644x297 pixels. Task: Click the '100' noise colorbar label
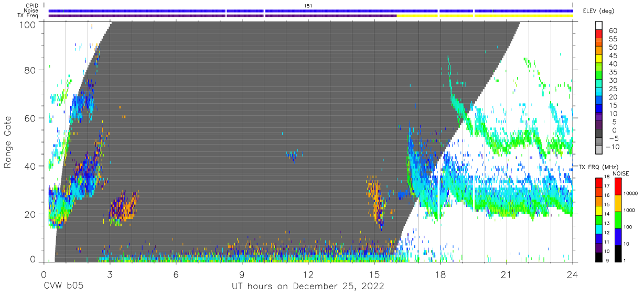click(x=627, y=227)
